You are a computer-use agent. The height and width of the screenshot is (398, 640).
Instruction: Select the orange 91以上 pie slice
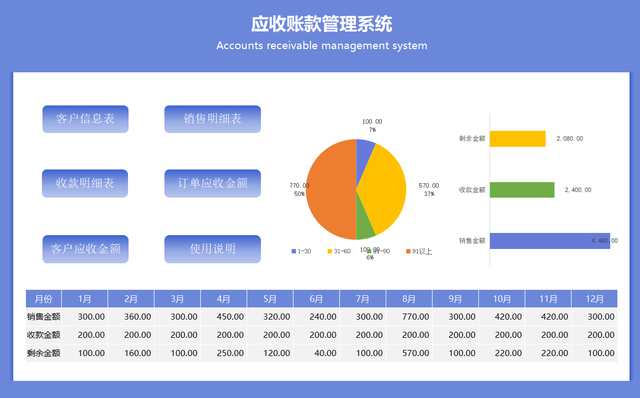(331, 189)
